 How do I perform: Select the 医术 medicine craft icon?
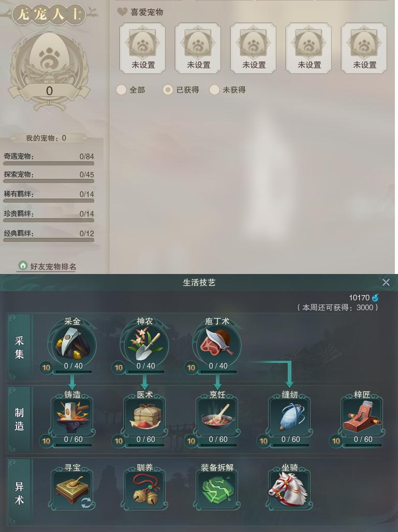point(145,417)
